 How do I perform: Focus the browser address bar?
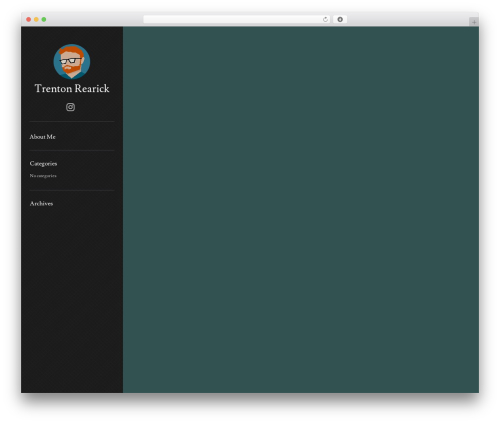[x=237, y=20]
